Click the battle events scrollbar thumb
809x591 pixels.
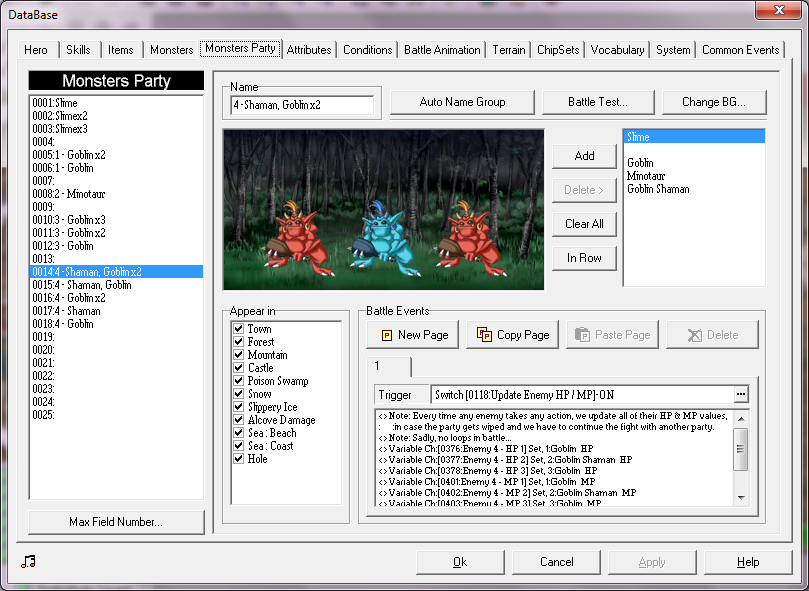coord(740,449)
